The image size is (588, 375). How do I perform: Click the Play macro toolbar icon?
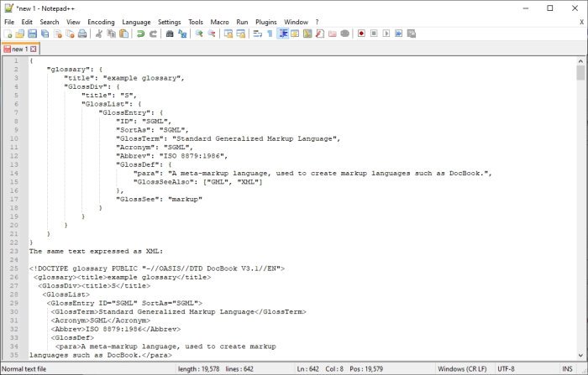(386, 34)
